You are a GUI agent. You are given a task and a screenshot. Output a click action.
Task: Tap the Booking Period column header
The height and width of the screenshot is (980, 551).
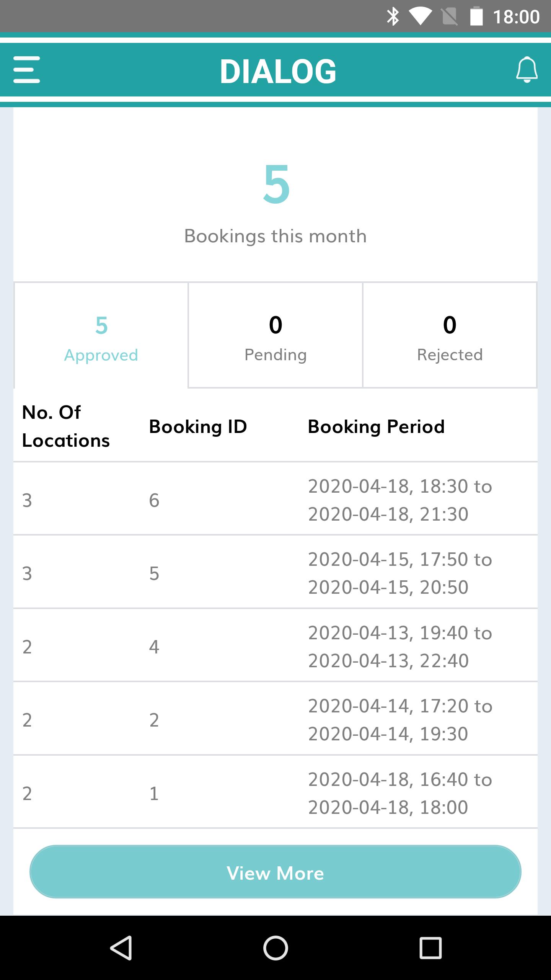tap(376, 426)
